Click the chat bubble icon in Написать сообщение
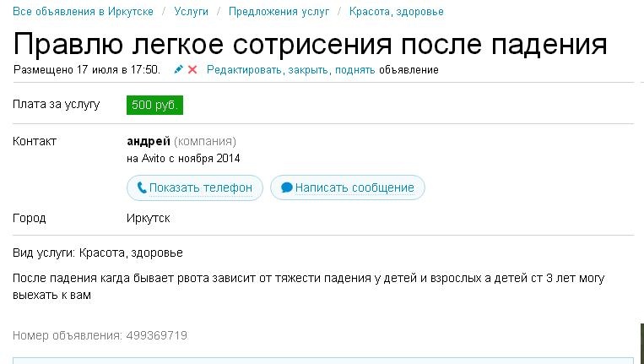Image resolution: width=644 pixels, height=364 pixels. 287,187
